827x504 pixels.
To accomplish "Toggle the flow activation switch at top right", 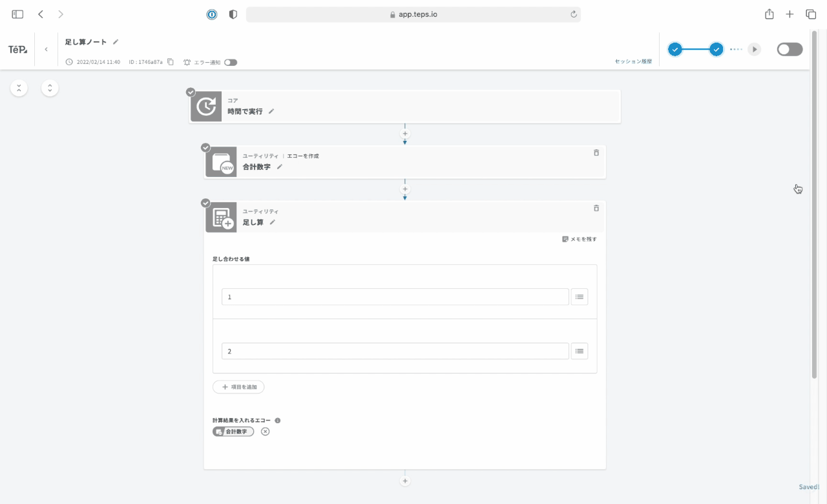I will 790,50.
